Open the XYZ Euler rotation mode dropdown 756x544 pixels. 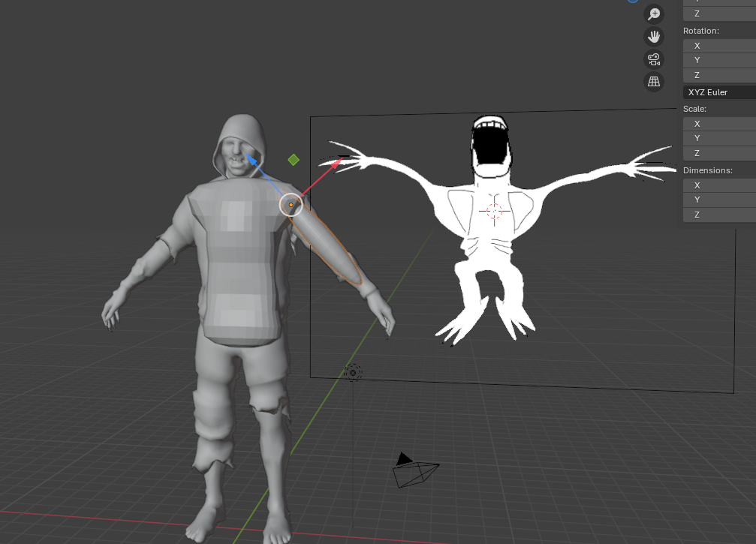point(718,92)
